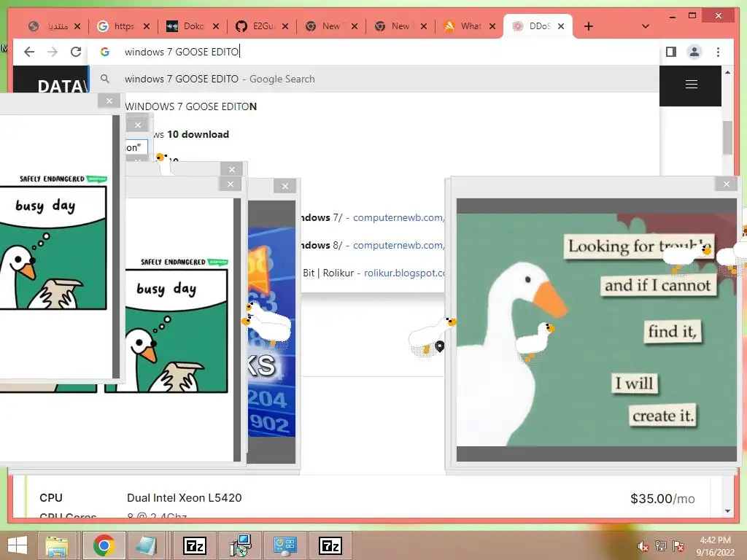Screen dimensions: 747x560
Task: Close the E2Gu tab
Action: point(285,26)
